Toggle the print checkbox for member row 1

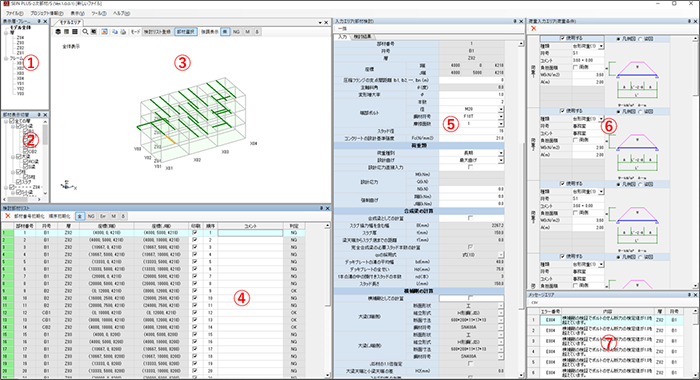tap(194, 233)
